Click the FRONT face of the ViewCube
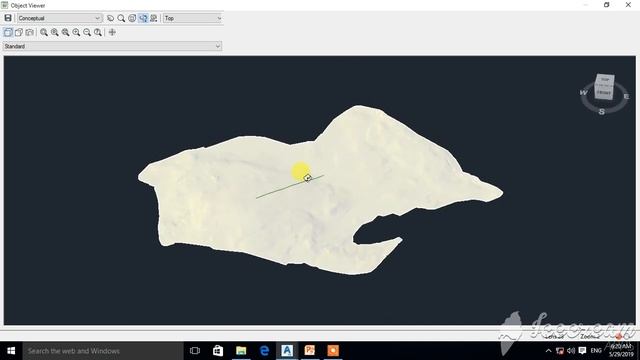 [x=604, y=92]
